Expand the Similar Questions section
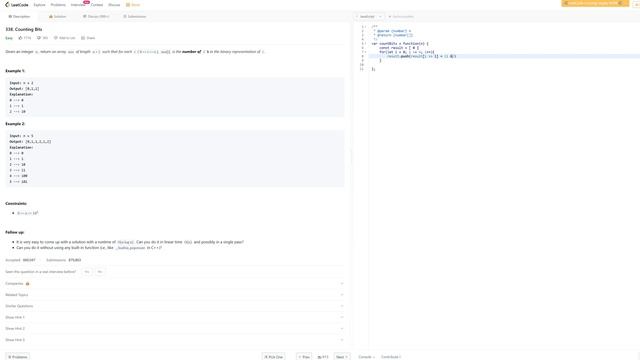 pyautogui.click(x=174, y=306)
